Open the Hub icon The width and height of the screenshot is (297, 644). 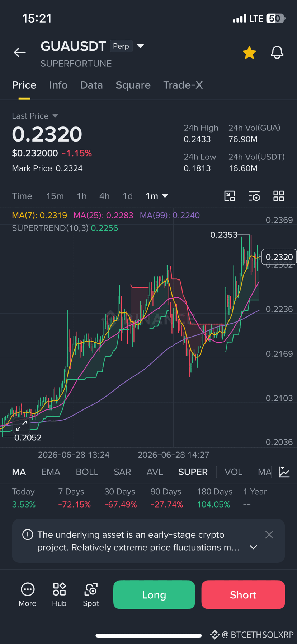pyautogui.click(x=59, y=595)
